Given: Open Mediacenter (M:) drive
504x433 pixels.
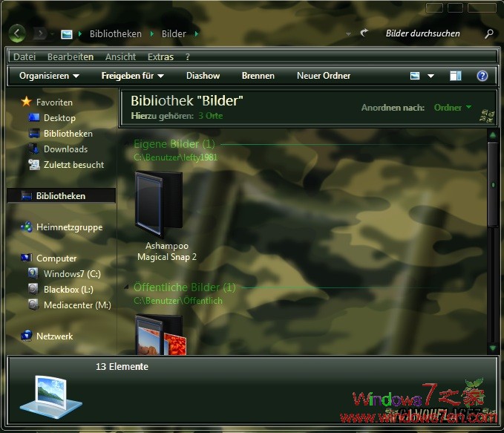Looking at the screenshot, I should coord(76,305).
